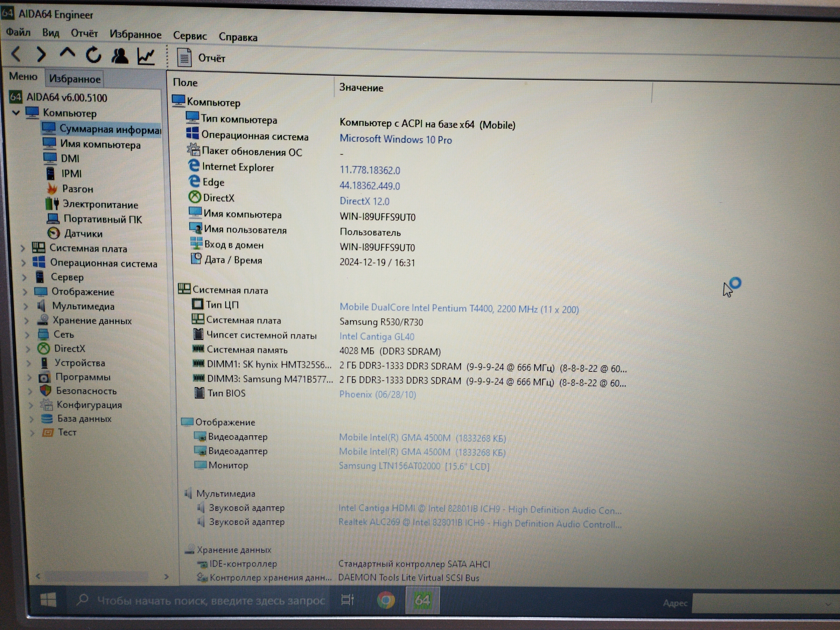Click the База данных icon in tree

47,419
